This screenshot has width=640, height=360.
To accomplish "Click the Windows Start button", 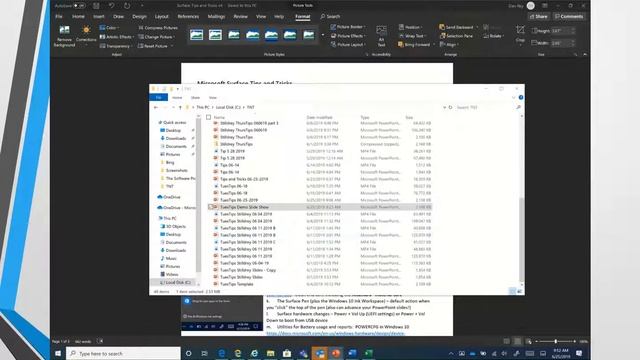I will [x=58, y=353].
